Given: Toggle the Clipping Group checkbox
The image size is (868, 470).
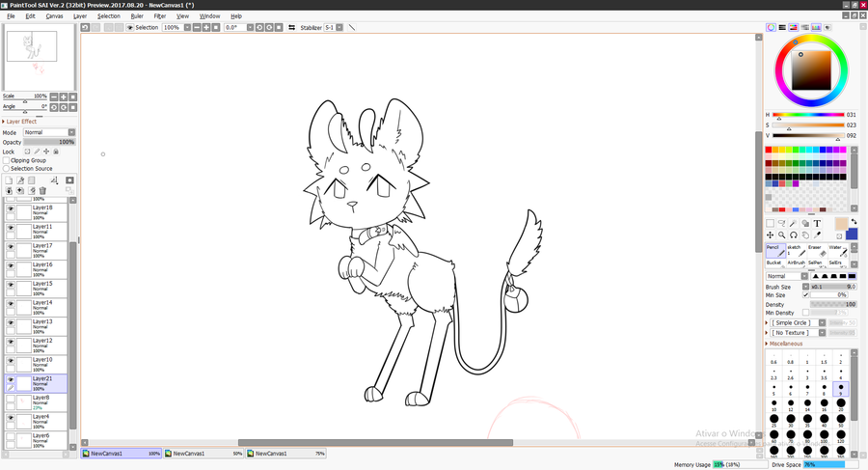Looking at the screenshot, I should coord(7,160).
